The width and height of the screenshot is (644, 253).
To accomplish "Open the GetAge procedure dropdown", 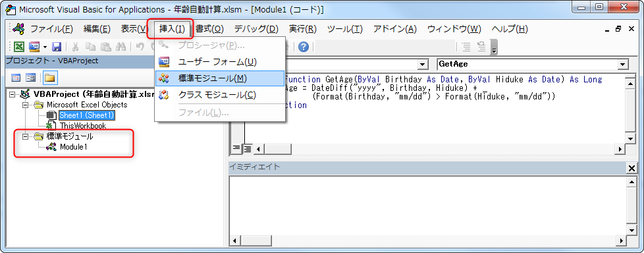I will [623, 65].
